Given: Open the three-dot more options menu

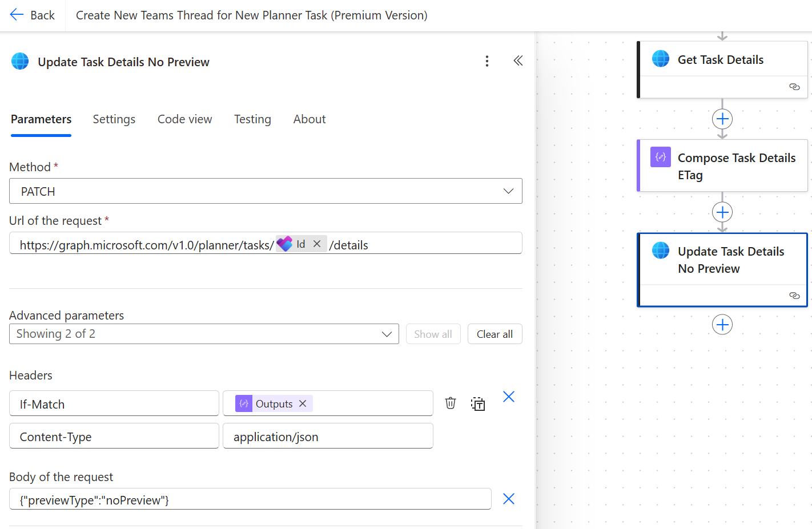Looking at the screenshot, I should tap(487, 61).
